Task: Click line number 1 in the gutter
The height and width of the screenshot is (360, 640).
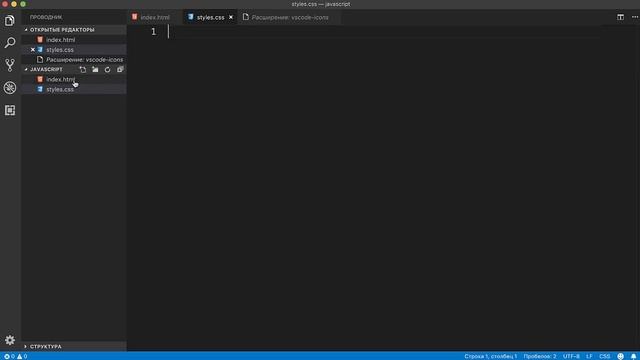Action: point(153,32)
